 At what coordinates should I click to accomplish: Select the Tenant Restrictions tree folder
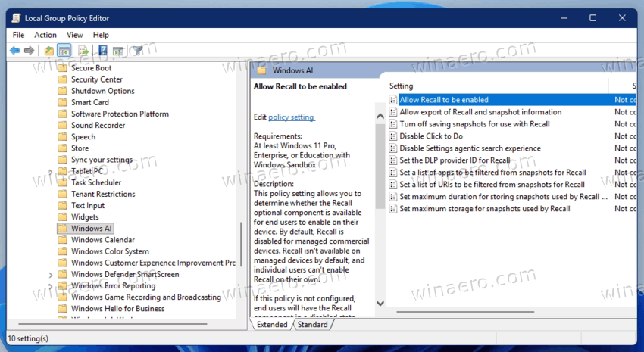tap(103, 194)
